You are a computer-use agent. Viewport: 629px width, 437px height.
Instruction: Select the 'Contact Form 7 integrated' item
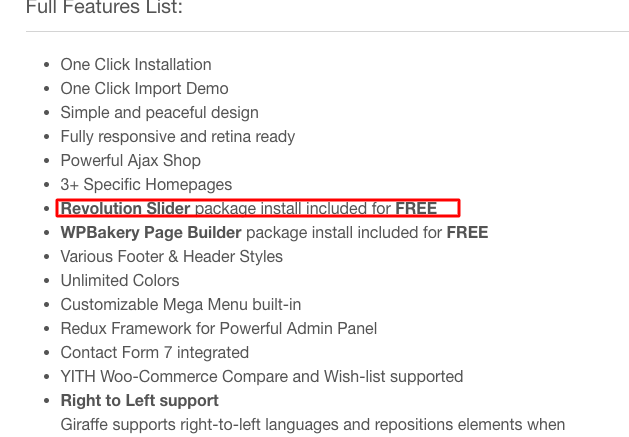155,353
